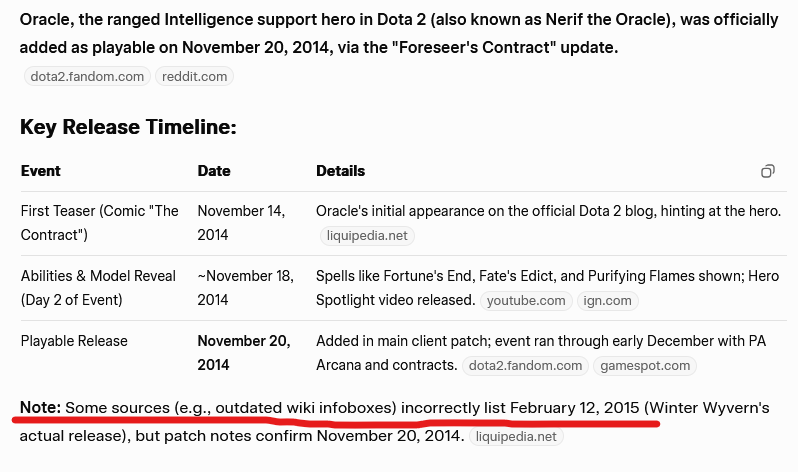The image size is (798, 472).
Task: Open the youtube.com source chip
Action: 526,300
